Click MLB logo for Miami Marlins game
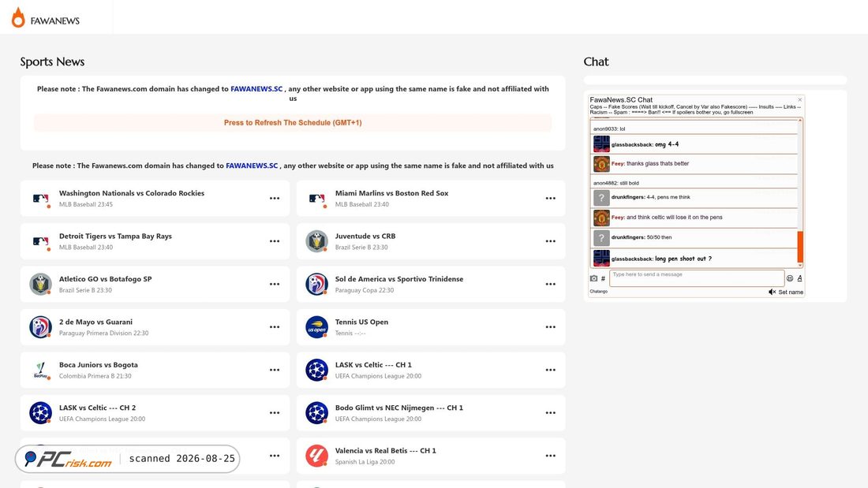Screen dimensions: 868x488 click(316, 198)
